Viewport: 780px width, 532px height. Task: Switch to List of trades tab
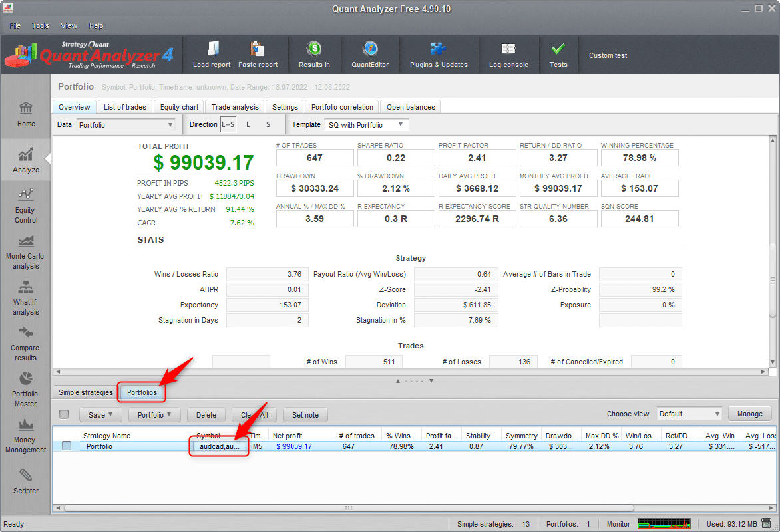coord(125,107)
